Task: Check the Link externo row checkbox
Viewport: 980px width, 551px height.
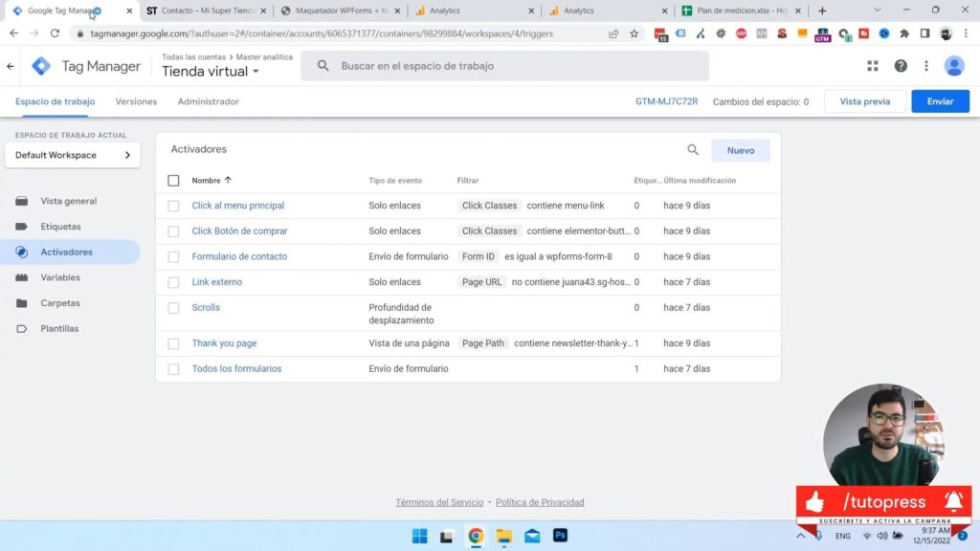Action: click(173, 282)
